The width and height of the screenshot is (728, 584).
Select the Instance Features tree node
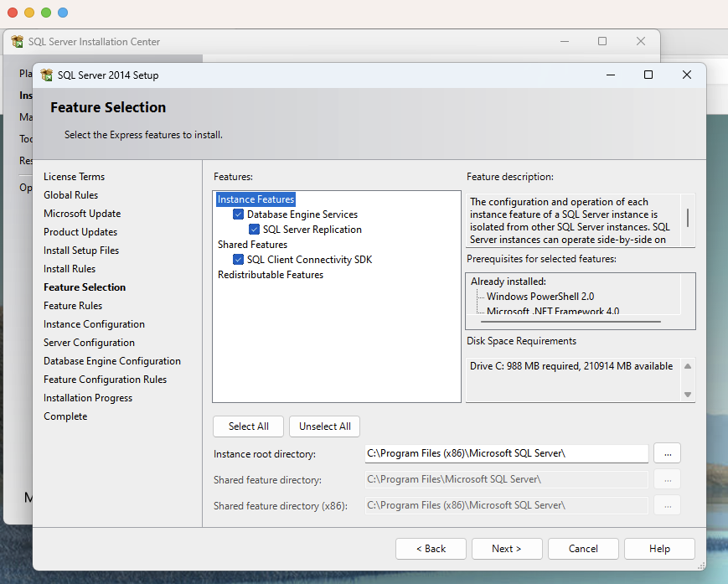click(x=256, y=199)
